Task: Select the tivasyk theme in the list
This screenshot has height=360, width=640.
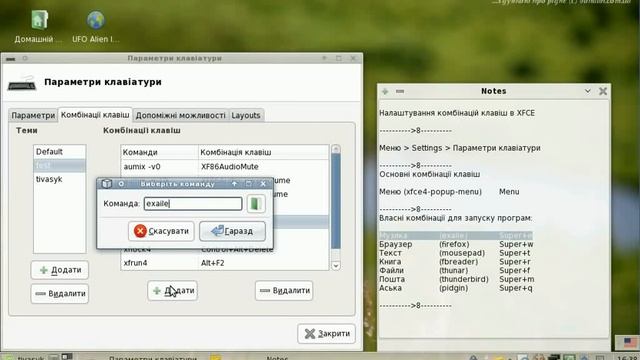Action: click(x=60, y=179)
